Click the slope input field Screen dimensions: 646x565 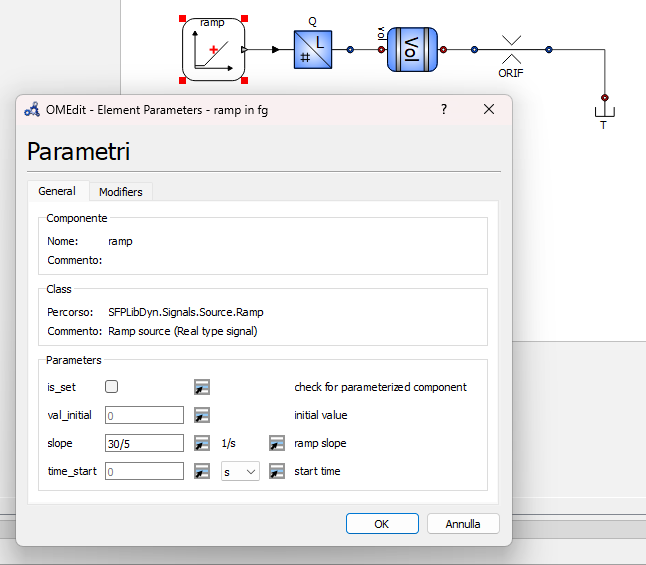click(144, 443)
